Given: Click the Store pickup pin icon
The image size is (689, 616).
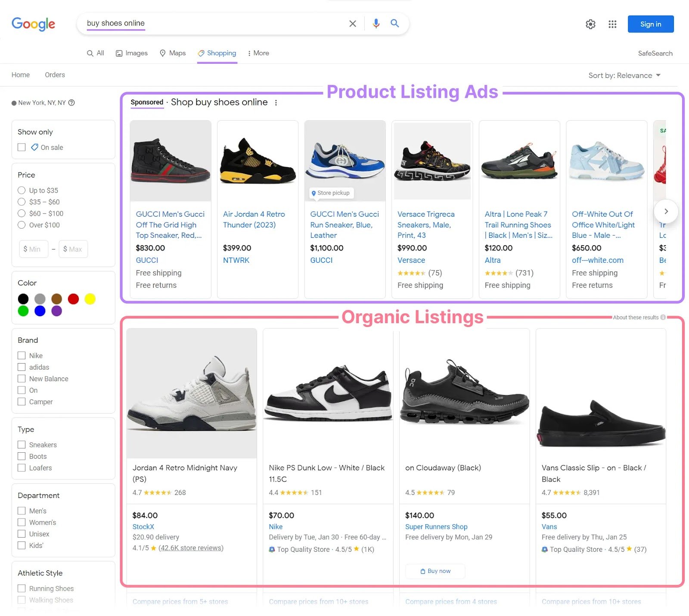Looking at the screenshot, I should (313, 193).
